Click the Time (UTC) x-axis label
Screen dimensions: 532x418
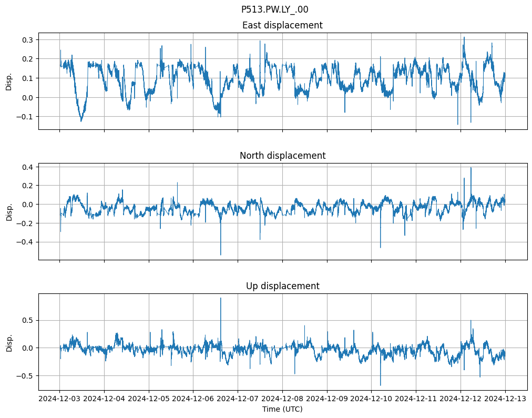click(282, 409)
